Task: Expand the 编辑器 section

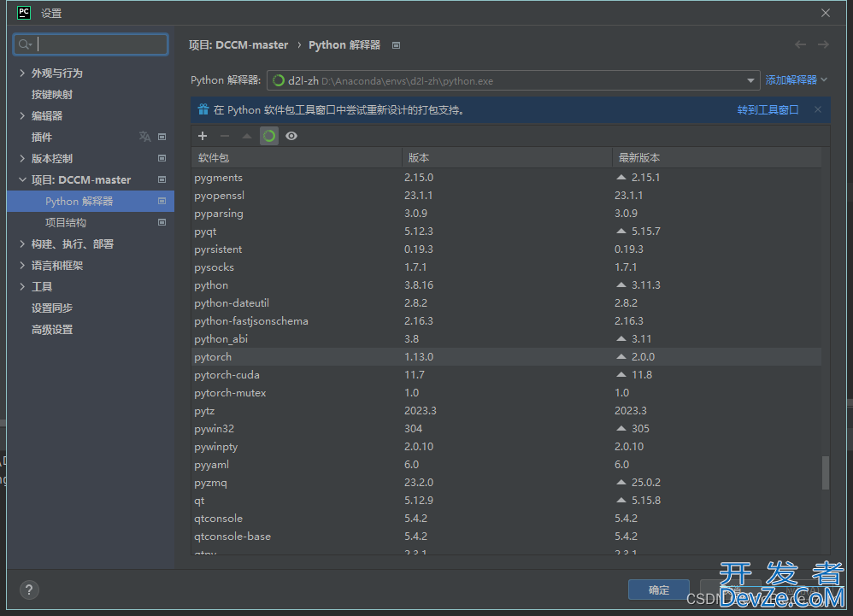Action: pos(21,115)
